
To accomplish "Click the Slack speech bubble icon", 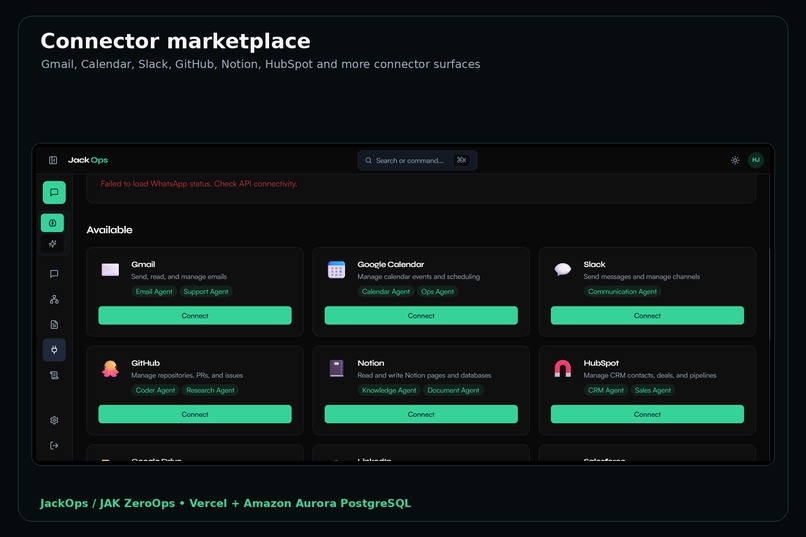I will (562, 269).
